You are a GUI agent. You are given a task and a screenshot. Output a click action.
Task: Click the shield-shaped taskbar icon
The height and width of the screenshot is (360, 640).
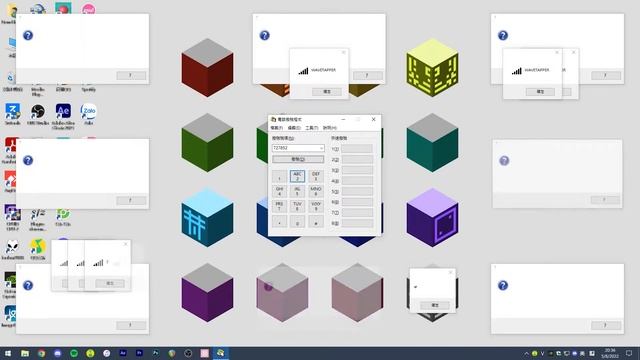pos(172,353)
